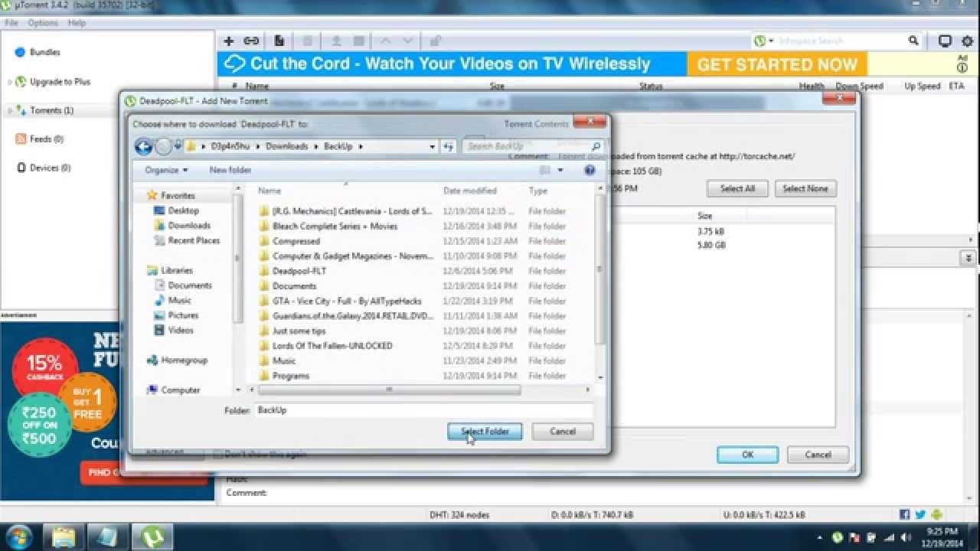
Task: Click New folder button
Action: 230,170
